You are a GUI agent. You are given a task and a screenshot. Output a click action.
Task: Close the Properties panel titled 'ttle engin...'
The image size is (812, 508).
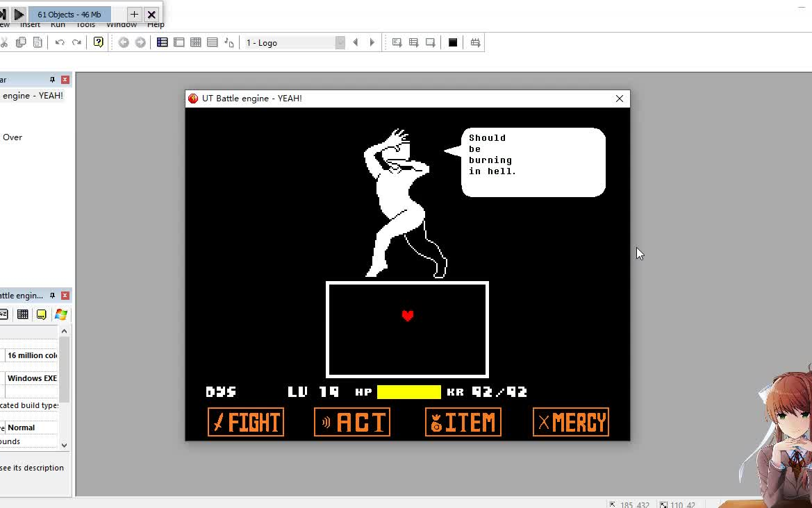click(65, 296)
